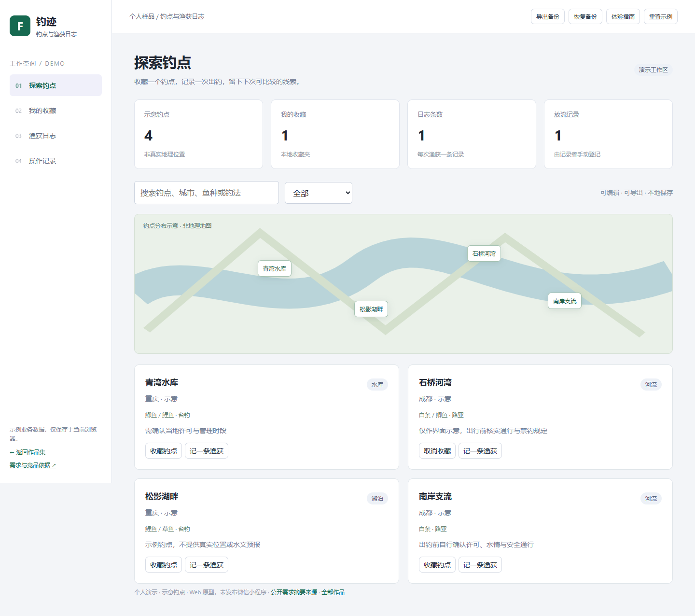Click the 重置示例 button
Image resolution: width=695 pixels, height=616 pixels.
pyautogui.click(x=661, y=16)
